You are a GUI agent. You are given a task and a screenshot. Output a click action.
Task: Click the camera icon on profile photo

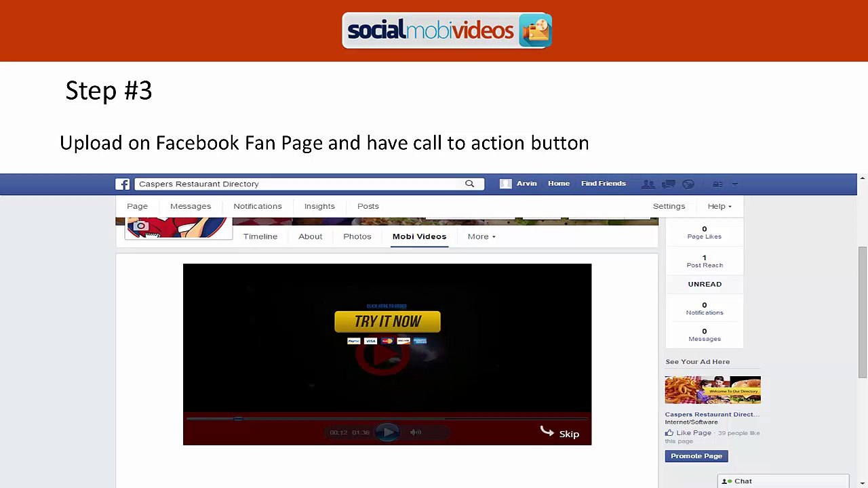tap(140, 226)
